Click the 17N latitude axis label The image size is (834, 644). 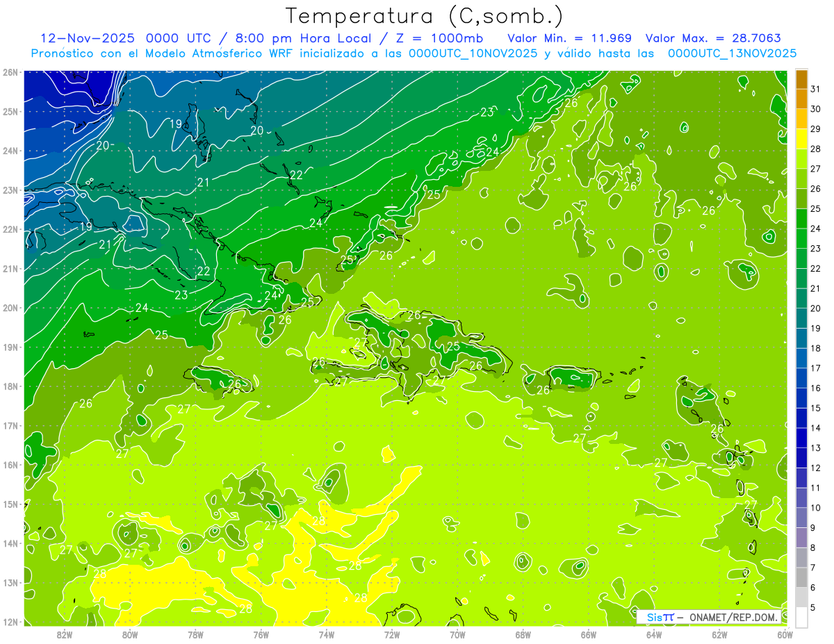10,425
